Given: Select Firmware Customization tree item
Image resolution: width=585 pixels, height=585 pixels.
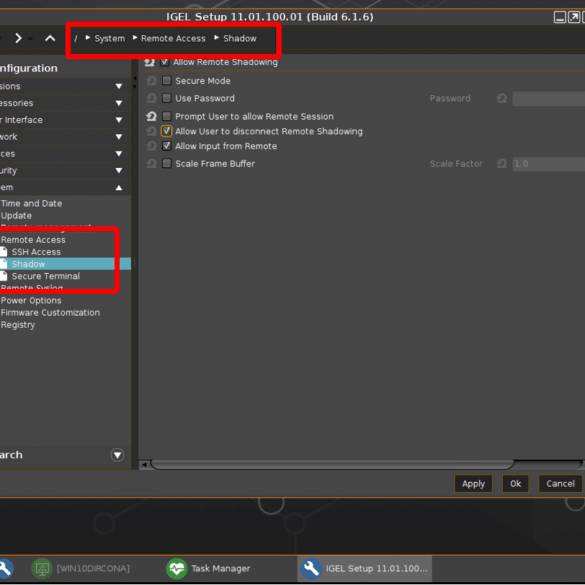Looking at the screenshot, I should pyautogui.click(x=50, y=313).
